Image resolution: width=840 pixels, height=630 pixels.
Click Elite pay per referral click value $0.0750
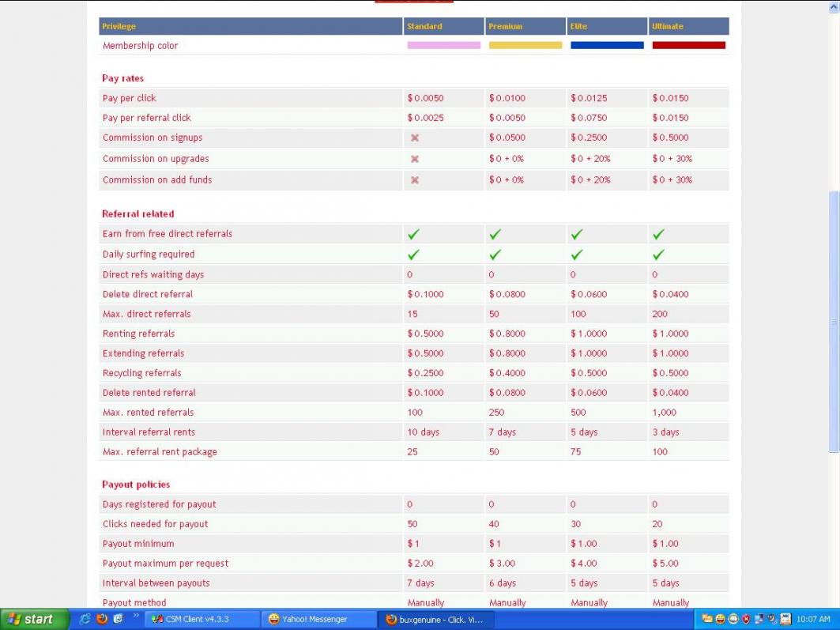click(x=589, y=118)
